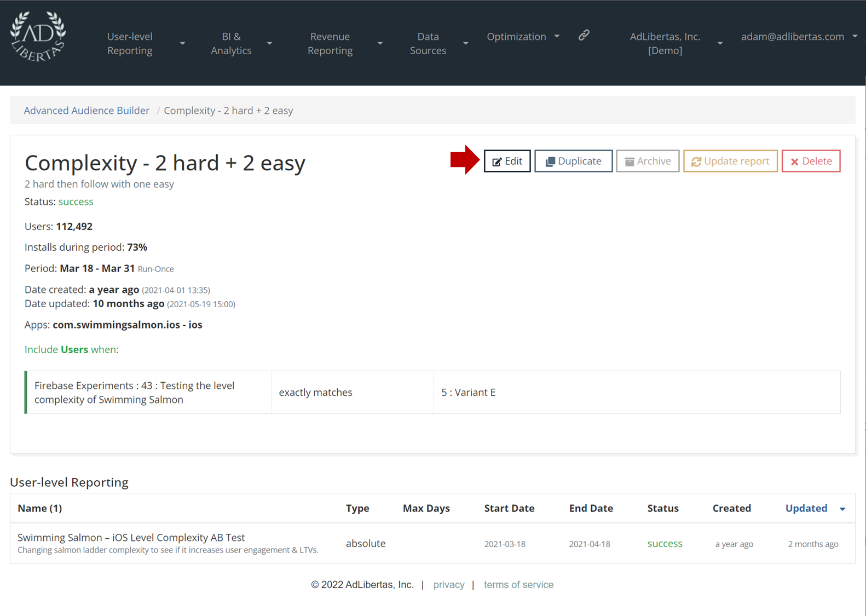Expand the BI & Analytics dropdown arrow
Screen dimensions: 866x616
[269, 43]
